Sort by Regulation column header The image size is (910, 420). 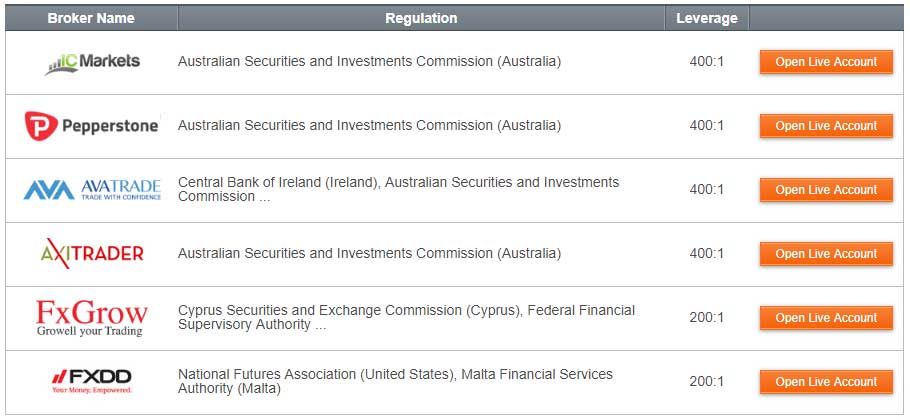click(421, 18)
